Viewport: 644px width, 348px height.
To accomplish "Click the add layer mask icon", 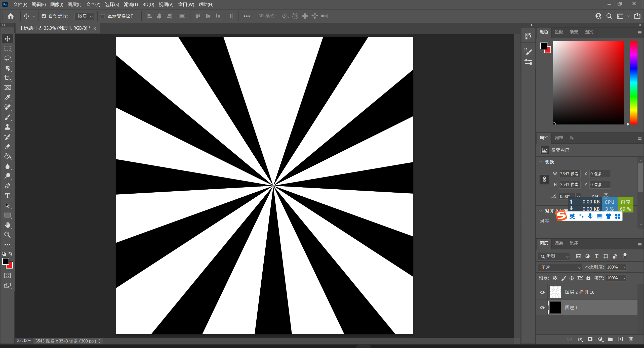I will click(x=590, y=339).
